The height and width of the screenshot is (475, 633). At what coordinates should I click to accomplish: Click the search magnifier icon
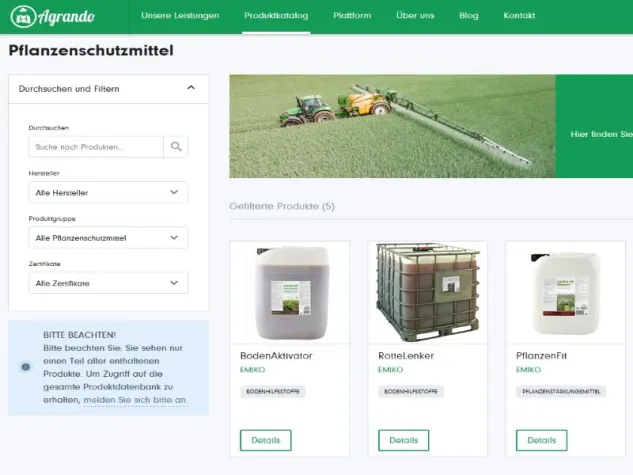[176, 147]
